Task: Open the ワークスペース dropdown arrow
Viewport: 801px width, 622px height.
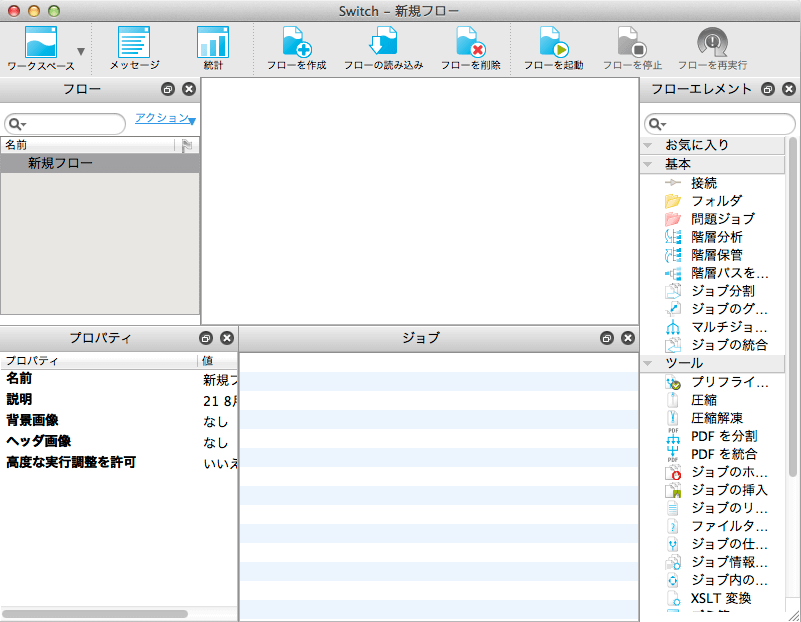Action: click(81, 51)
